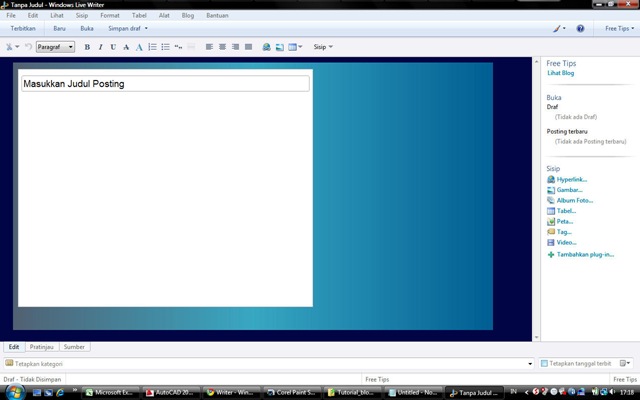
Task: Switch to Corel Paint Shop taskbar button
Action: (292, 393)
